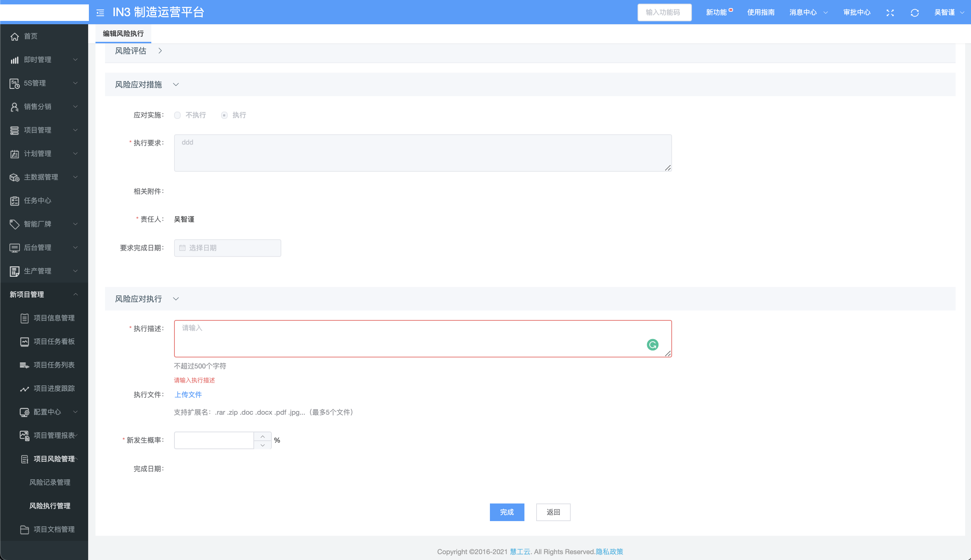The height and width of the screenshot is (560, 971).
Task: Click the sidebar collapse menu icon
Action: tap(100, 13)
